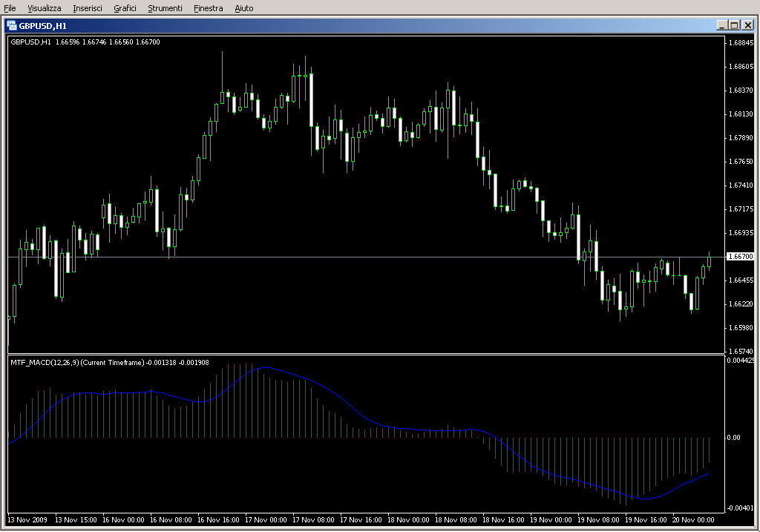
Task: Click price scale value 1.68370
Action: 741,90
